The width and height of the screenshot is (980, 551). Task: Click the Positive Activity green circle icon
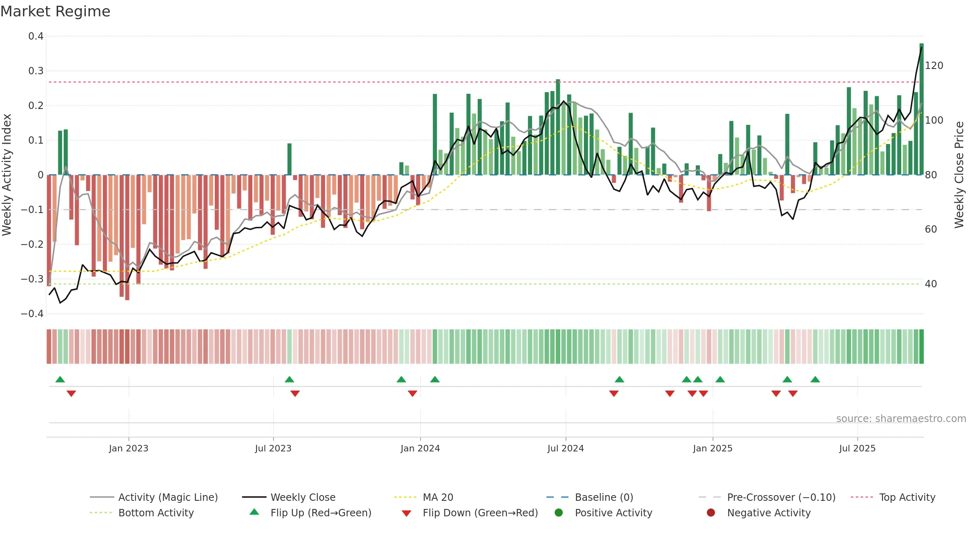(559, 513)
